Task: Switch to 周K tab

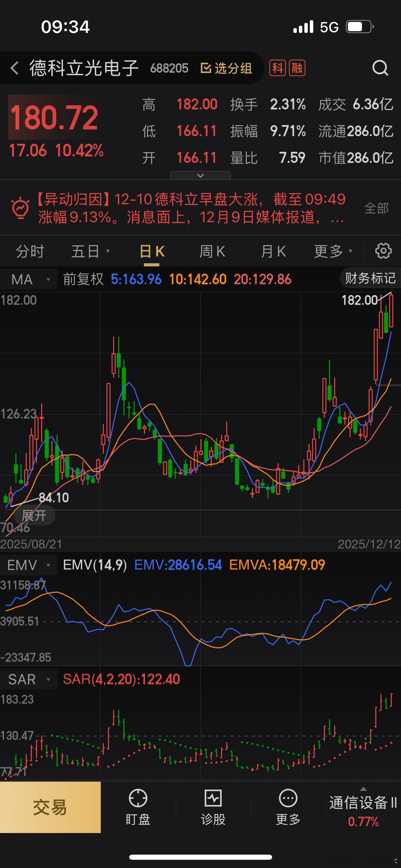Action: (212, 251)
